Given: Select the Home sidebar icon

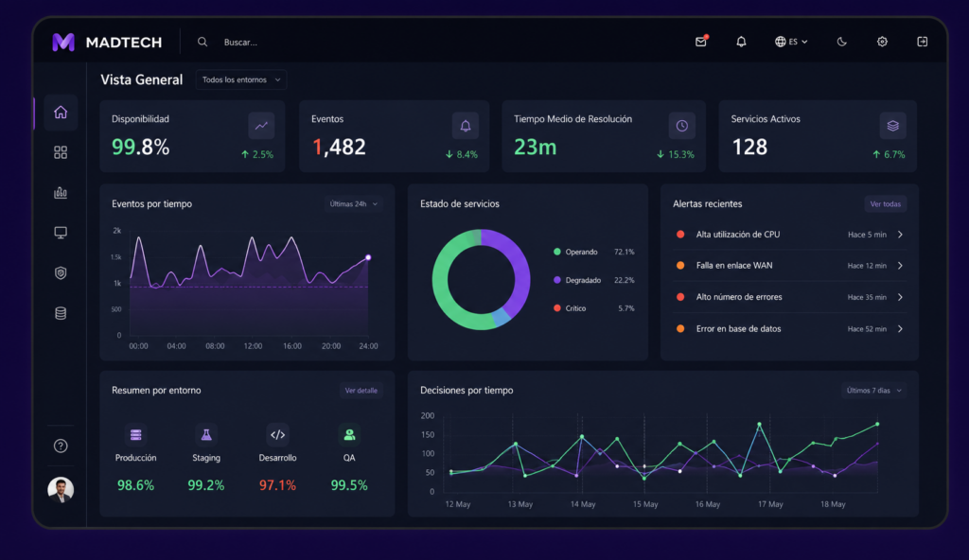Looking at the screenshot, I should [61, 112].
